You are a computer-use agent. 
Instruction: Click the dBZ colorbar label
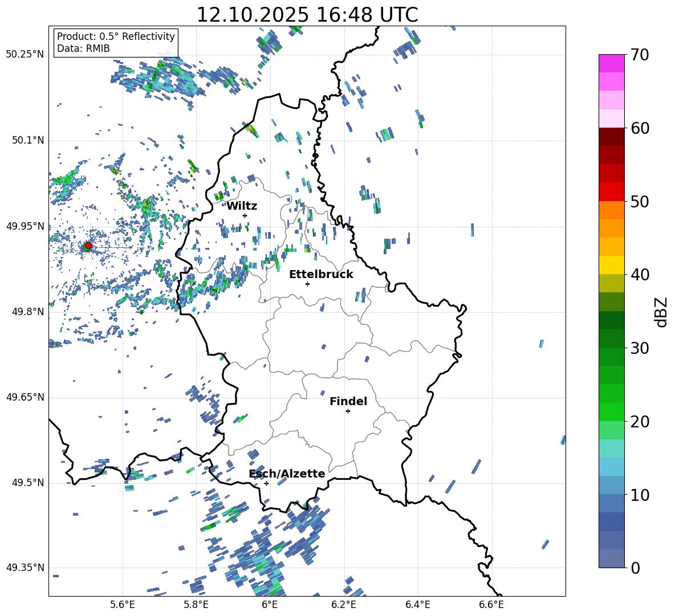pos(662,312)
